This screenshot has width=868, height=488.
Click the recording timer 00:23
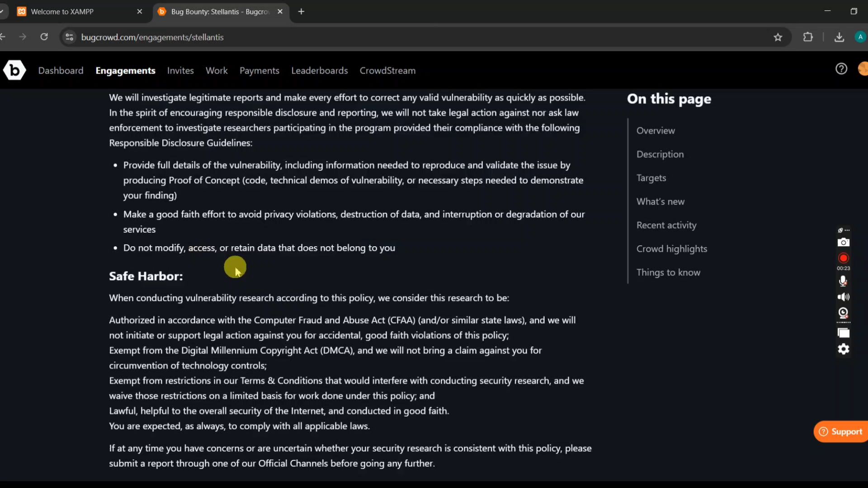(x=843, y=268)
